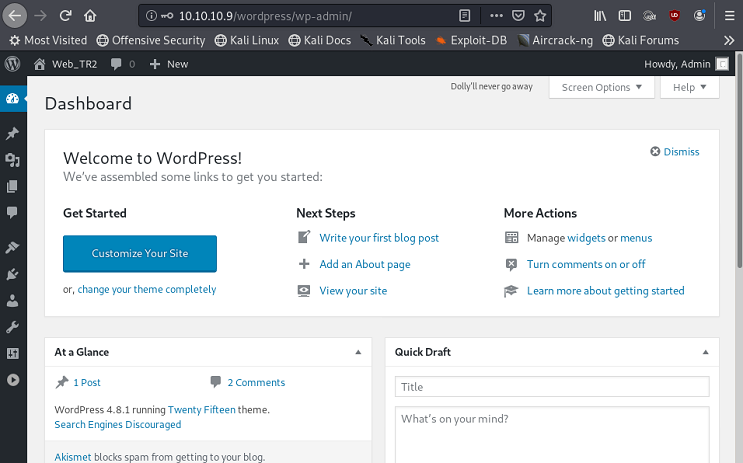
Task: Open Most Visited bookmarks folder
Action: [48, 40]
